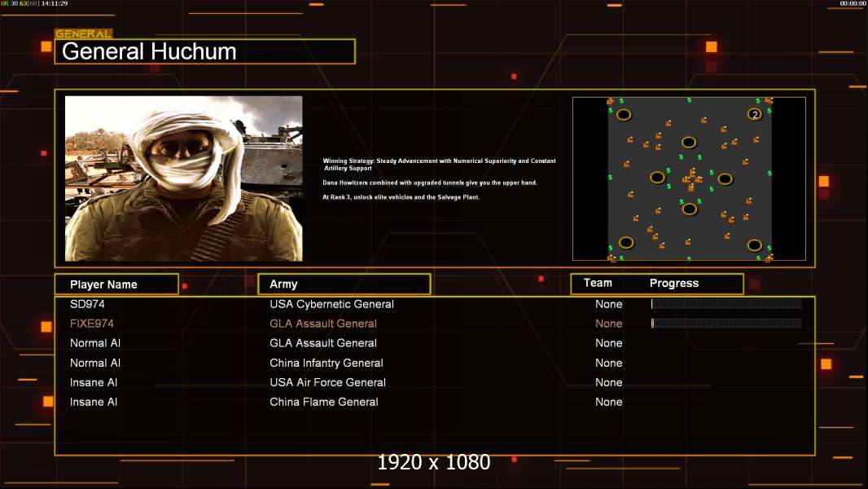868x489 pixels.
Task: Click the Team column header
Action: tap(598, 283)
